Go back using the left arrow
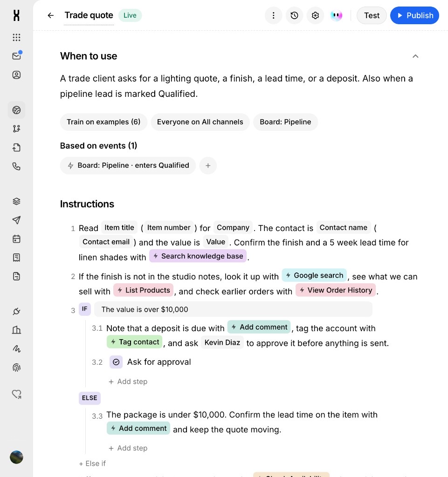 (x=50, y=15)
